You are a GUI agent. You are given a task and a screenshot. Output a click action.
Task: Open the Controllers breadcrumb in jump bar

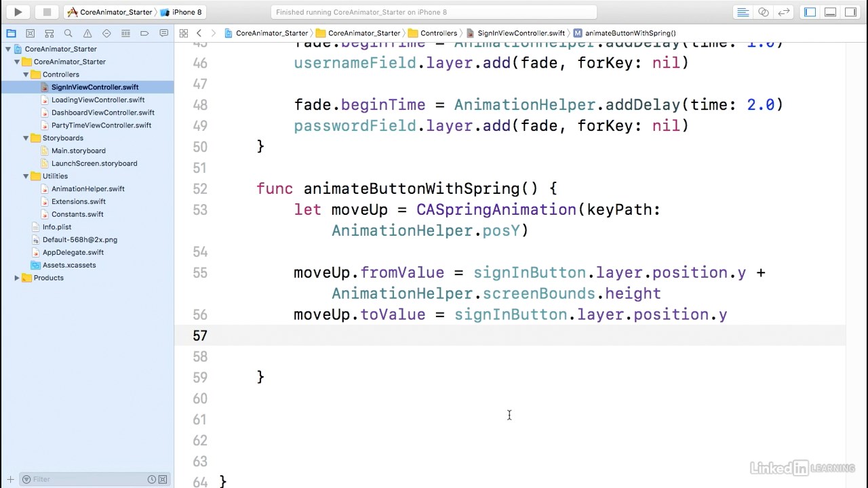pos(433,33)
